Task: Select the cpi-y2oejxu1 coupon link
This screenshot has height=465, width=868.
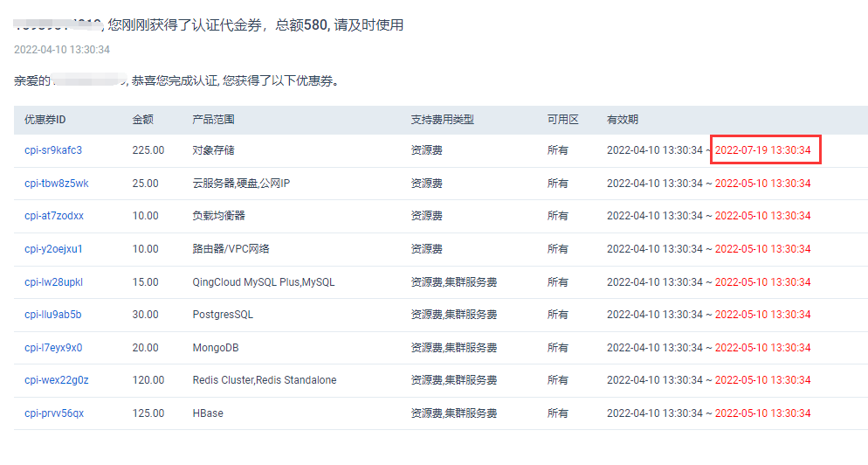Action: tap(53, 249)
